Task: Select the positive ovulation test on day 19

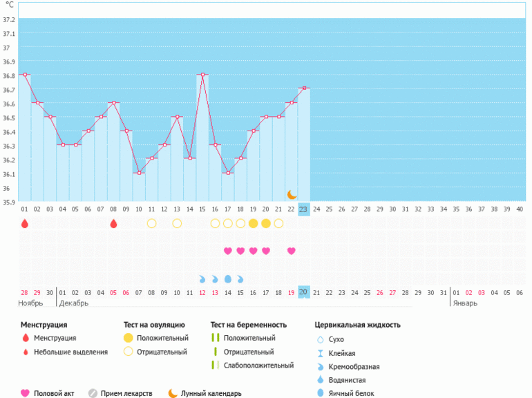Action: 254,223
